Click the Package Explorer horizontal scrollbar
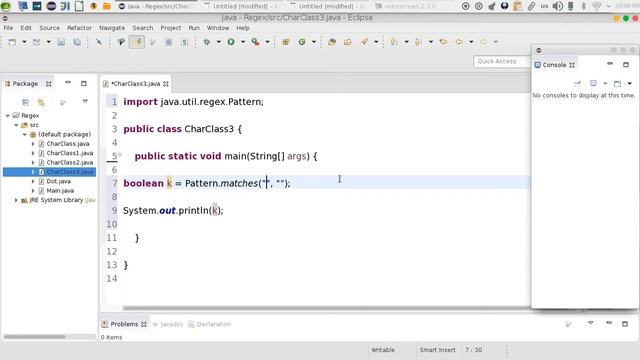 pos(35,337)
